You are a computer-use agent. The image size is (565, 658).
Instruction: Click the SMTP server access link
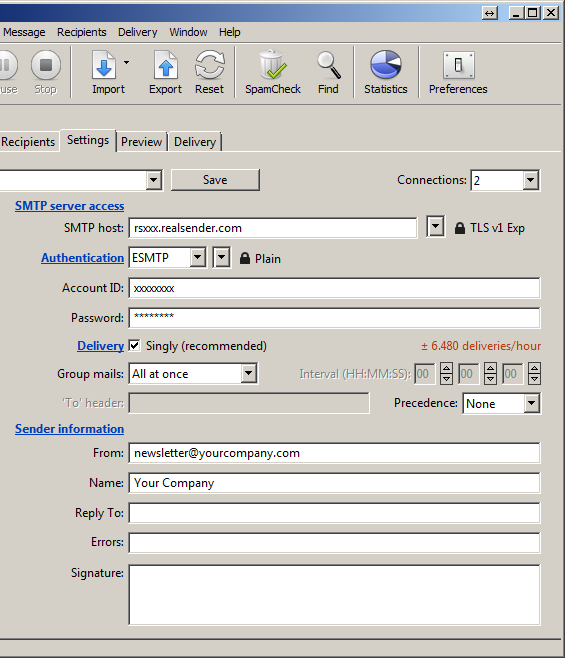(70, 206)
